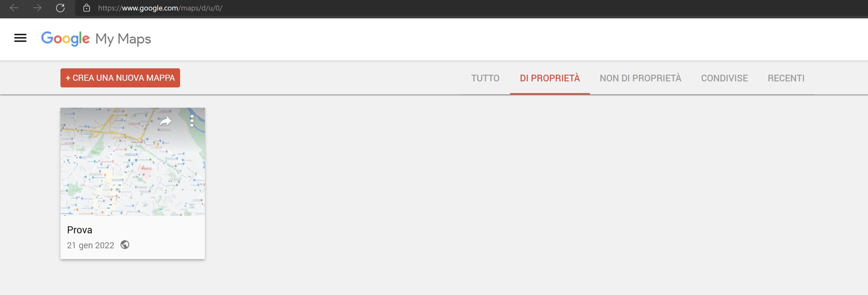Go back using browser back arrow
Screen dimensions: 868x295
[x=14, y=8]
